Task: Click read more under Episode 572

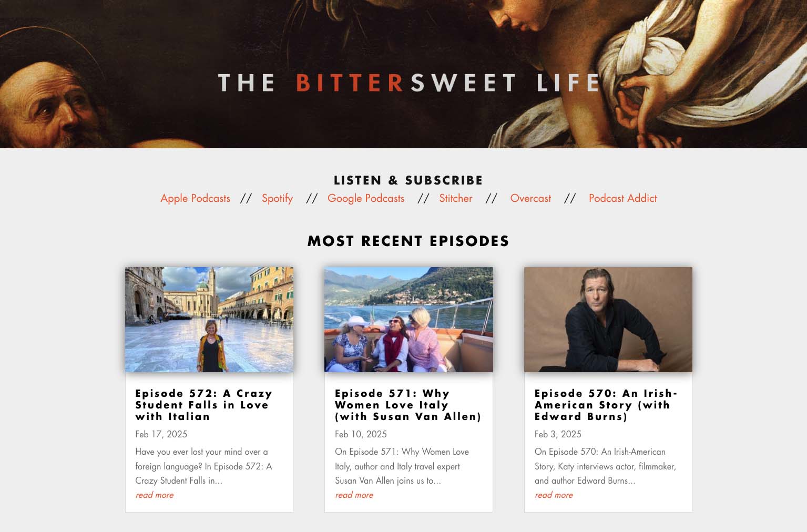Action: tap(155, 495)
